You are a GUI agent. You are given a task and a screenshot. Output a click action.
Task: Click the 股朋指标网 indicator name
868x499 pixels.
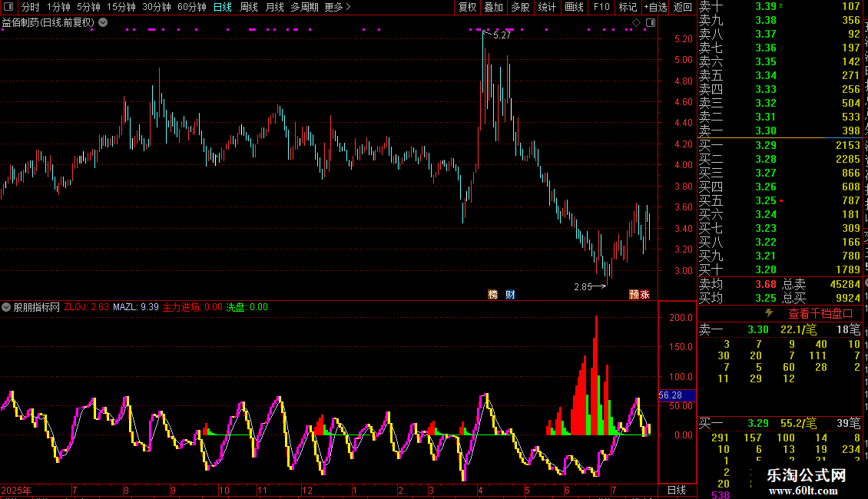click(x=37, y=307)
